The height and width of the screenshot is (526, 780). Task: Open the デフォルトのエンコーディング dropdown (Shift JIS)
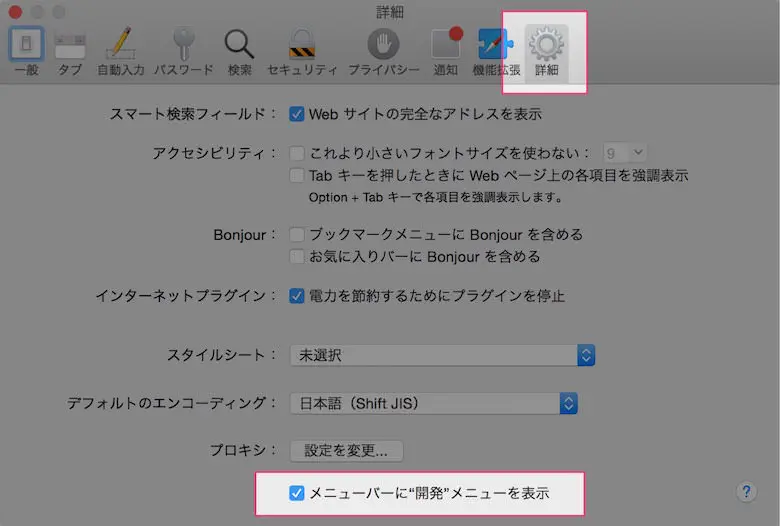(433, 403)
